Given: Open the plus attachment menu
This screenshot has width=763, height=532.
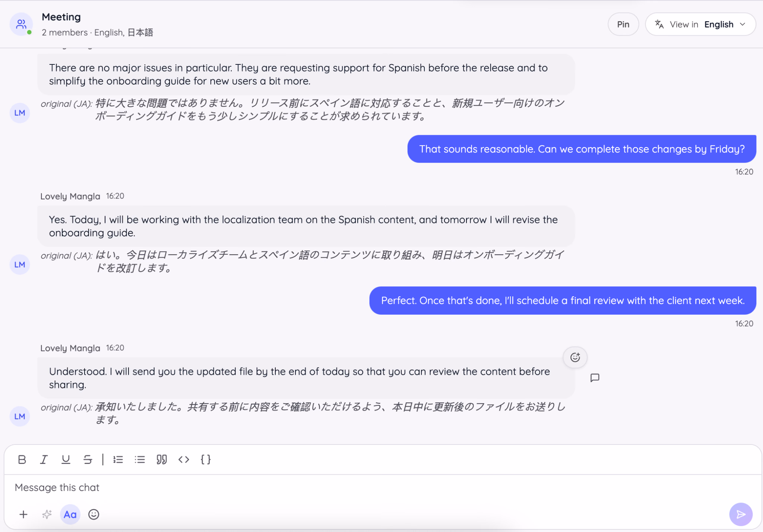Looking at the screenshot, I should click(23, 515).
